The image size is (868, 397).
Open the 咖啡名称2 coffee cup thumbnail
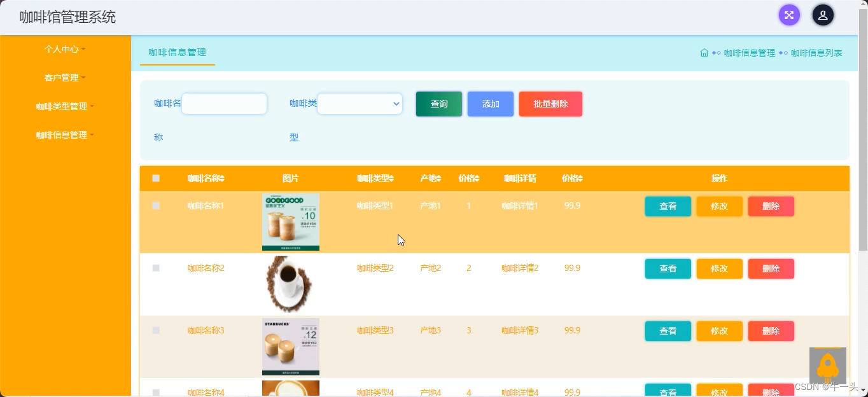291,284
